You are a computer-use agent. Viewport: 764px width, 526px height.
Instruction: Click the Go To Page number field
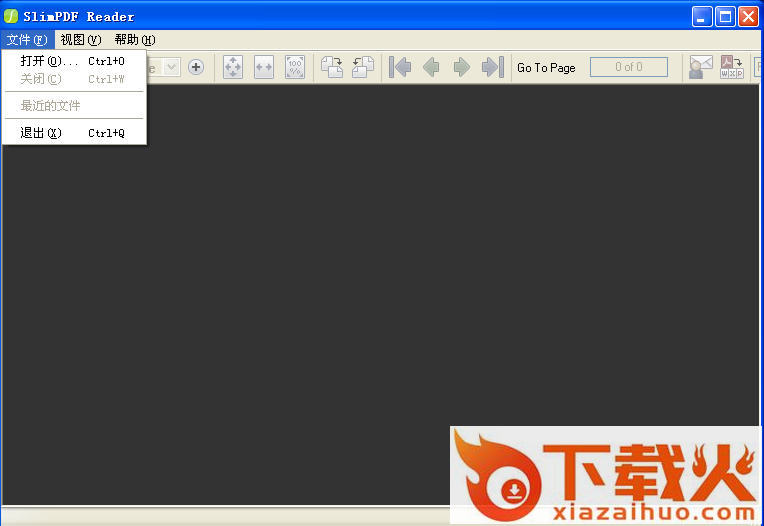click(x=628, y=67)
